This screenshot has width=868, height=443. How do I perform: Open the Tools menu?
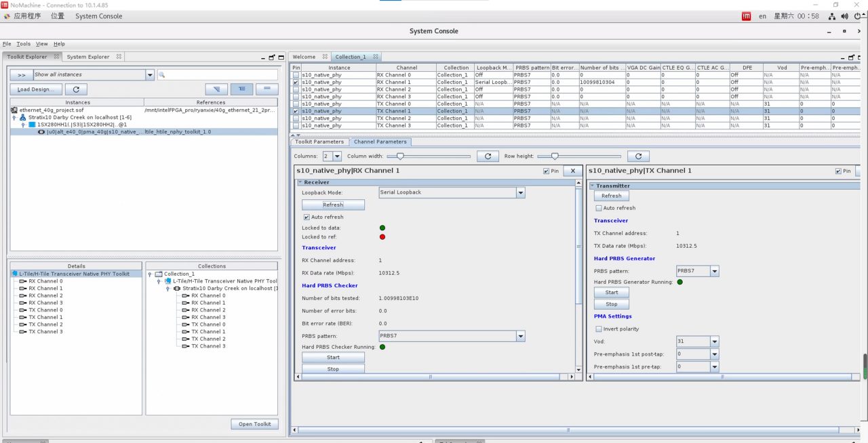coord(24,44)
